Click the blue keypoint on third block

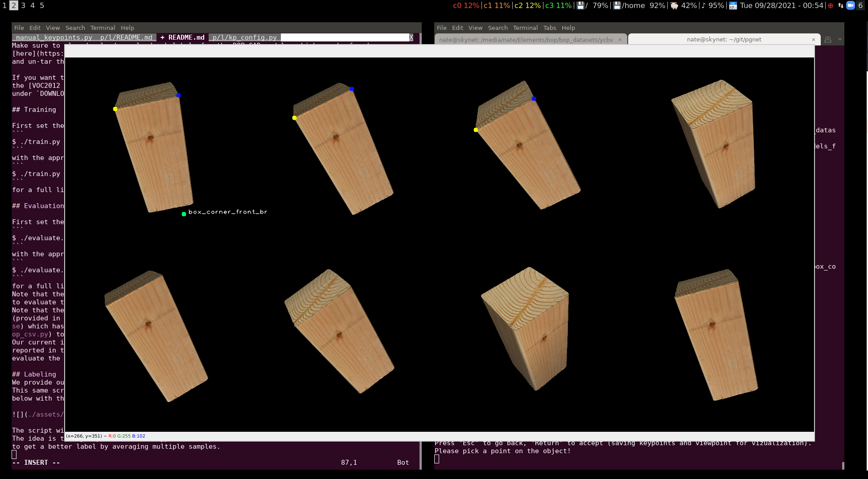534,99
